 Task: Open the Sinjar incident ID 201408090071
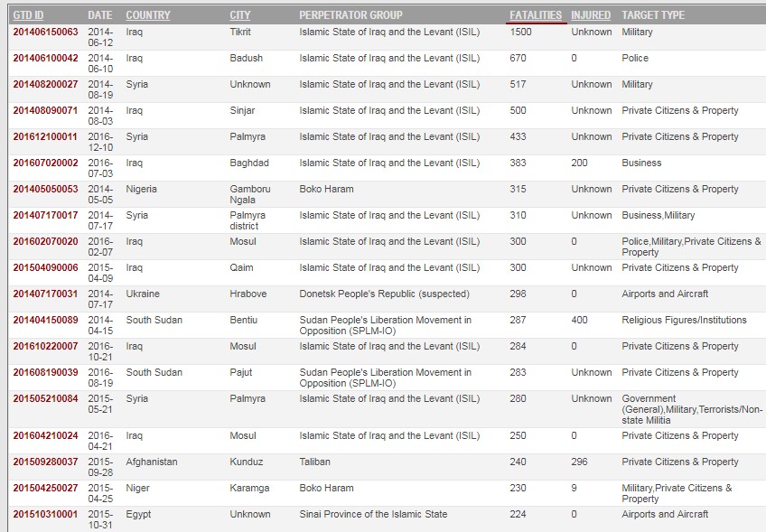pyautogui.click(x=45, y=111)
